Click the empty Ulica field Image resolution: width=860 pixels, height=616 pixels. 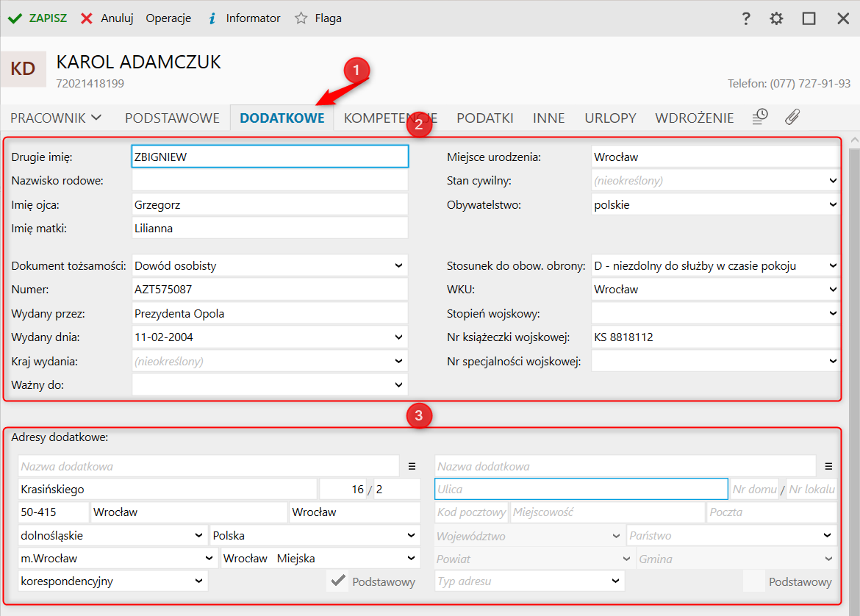point(581,489)
